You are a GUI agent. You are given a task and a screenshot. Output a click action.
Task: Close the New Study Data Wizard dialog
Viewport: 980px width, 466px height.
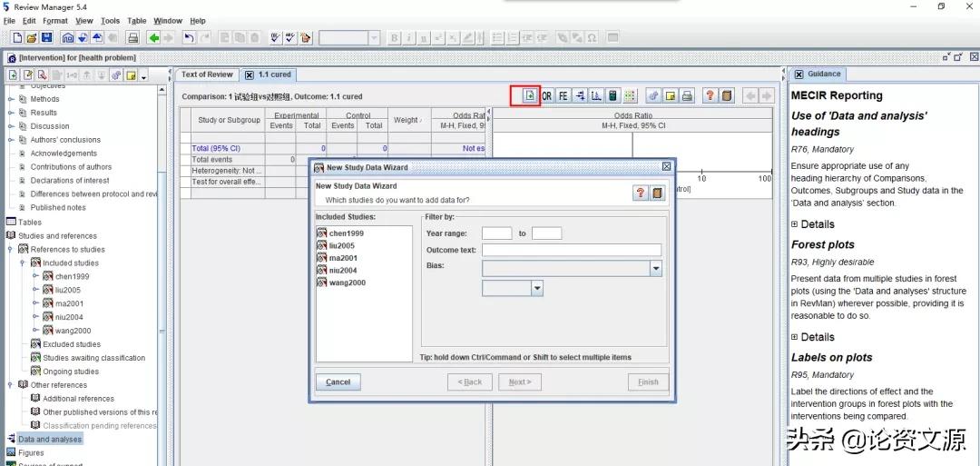(x=666, y=167)
